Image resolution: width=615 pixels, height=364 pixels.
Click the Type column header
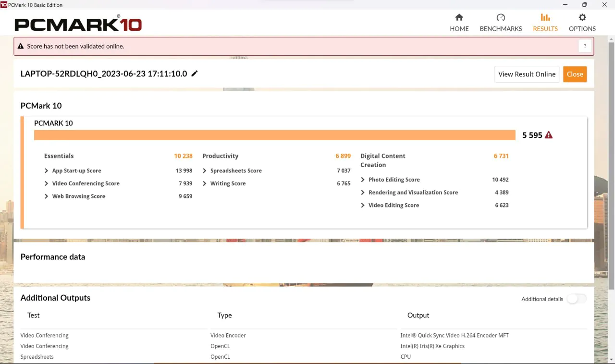pyautogui.click(x=224, y=315)
